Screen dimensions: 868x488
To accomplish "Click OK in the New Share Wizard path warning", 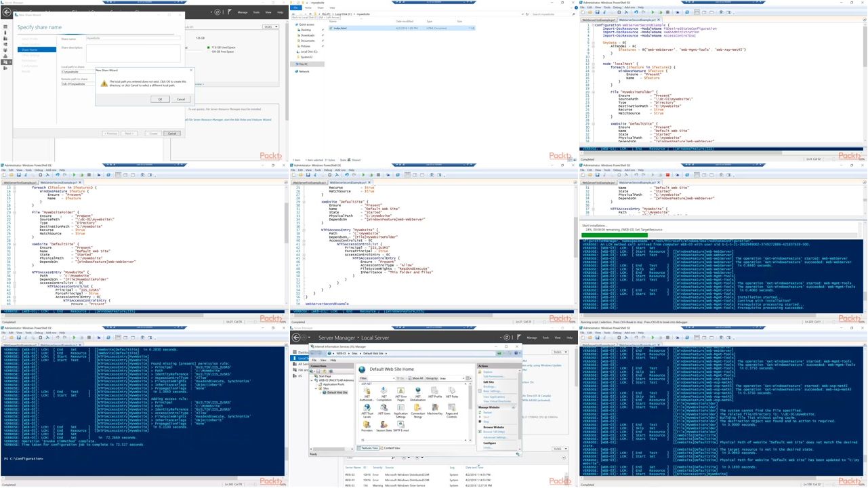I will (160, 99).
